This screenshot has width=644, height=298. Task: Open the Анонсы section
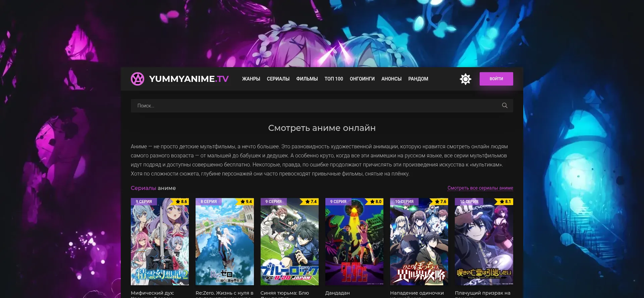click(391, 79)
